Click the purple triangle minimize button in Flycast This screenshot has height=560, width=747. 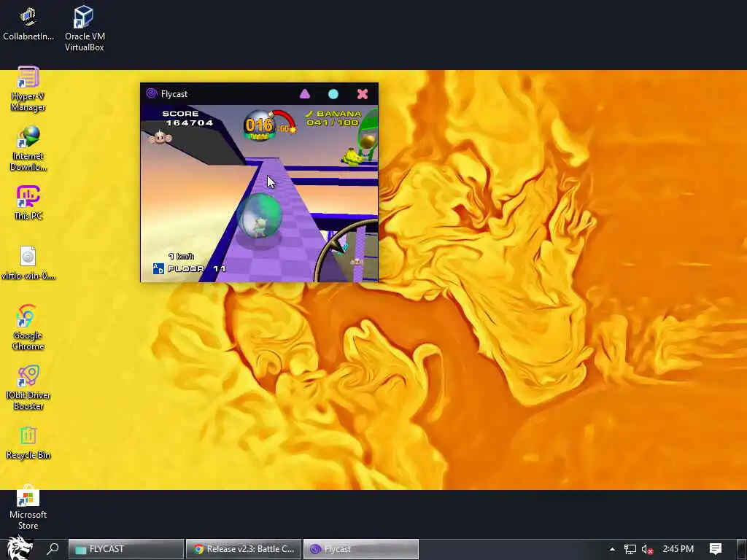click(x=305, y=94)
